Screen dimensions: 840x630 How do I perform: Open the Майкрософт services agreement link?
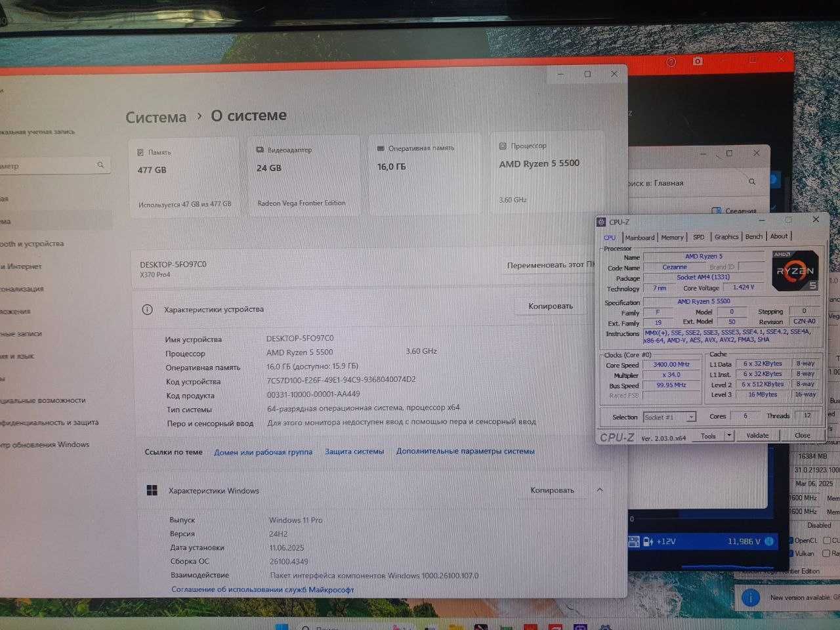(x=262, y=589)
